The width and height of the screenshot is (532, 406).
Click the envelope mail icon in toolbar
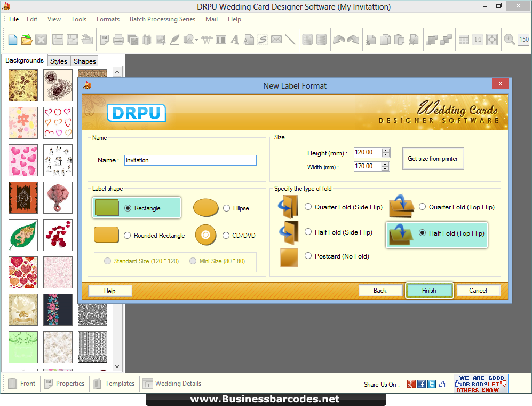point(276,40)
